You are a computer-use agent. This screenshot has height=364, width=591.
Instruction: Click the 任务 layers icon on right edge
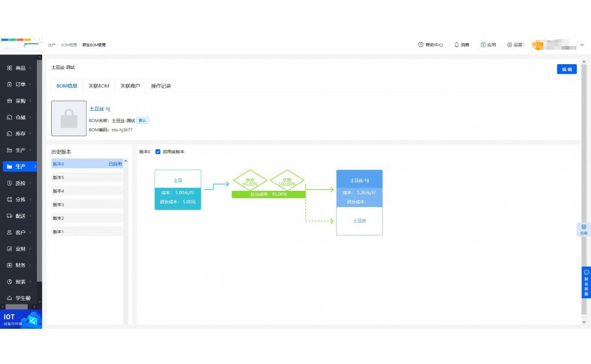pos(584,227)
